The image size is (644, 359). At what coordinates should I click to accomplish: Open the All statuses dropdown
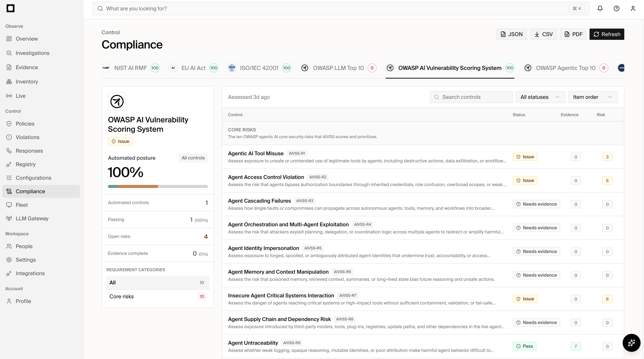tap(540, 97)
